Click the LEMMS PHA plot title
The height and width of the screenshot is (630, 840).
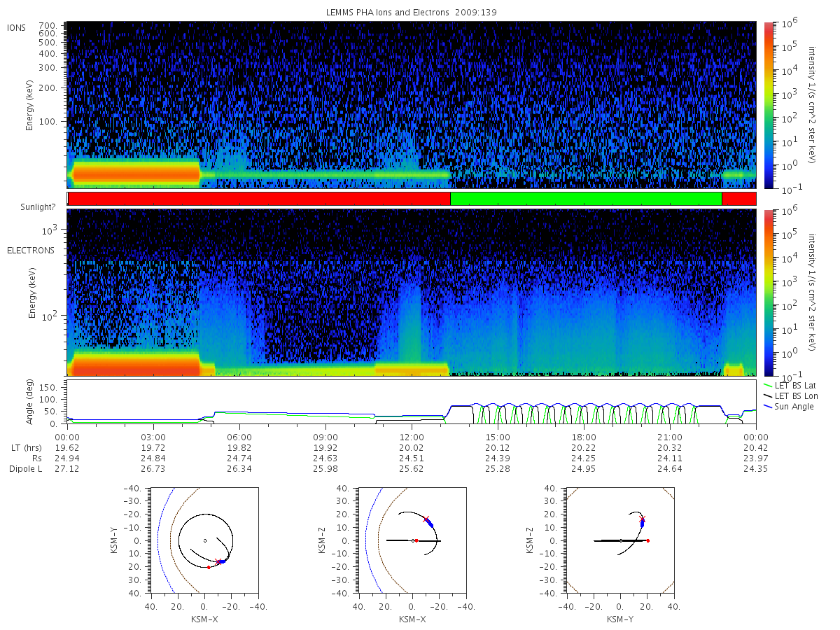point(412,13)
